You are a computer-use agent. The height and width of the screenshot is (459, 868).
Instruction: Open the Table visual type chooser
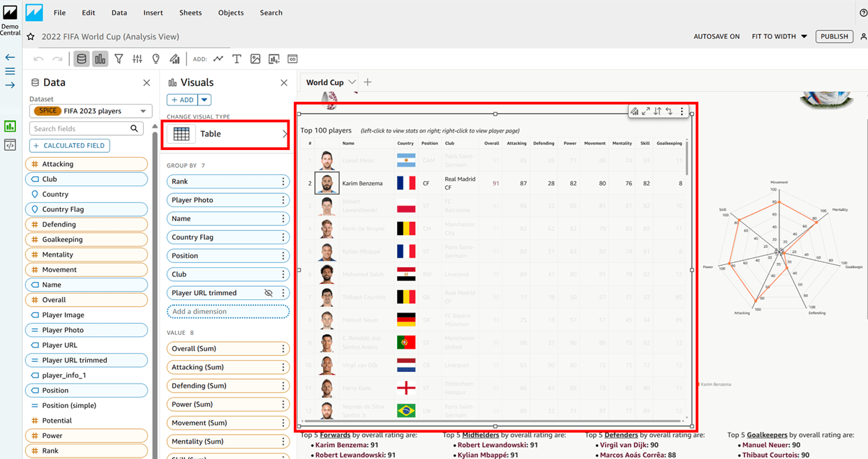pos(226,134)
